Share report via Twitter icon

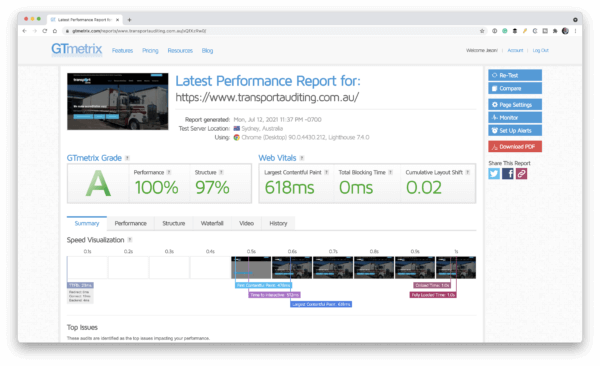click(x=494, y=174)
